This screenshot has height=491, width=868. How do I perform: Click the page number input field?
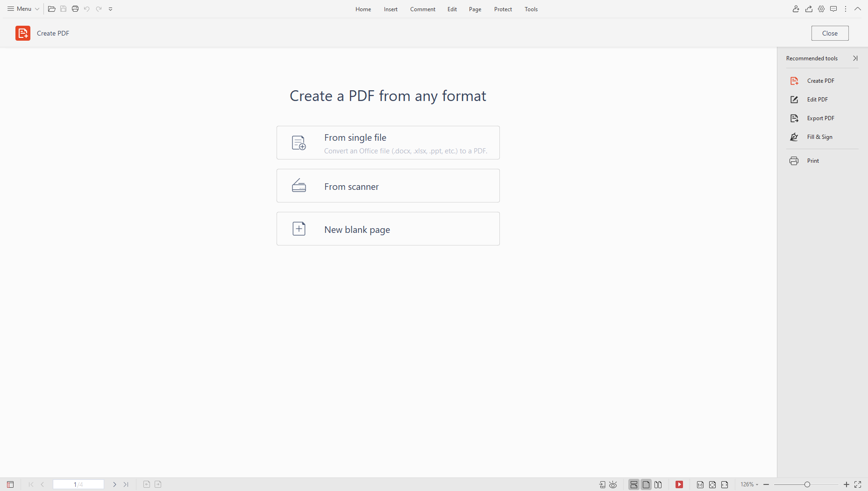[x=78, y=484]
